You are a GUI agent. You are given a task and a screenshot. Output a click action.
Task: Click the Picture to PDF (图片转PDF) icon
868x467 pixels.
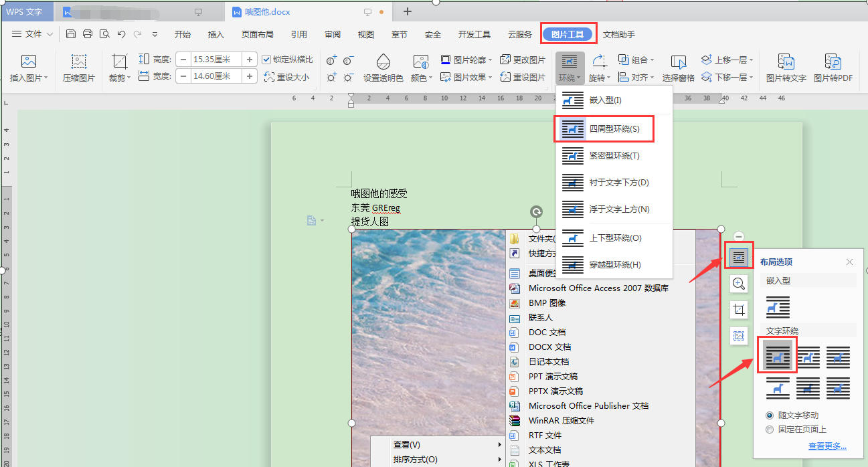(833, 62)
